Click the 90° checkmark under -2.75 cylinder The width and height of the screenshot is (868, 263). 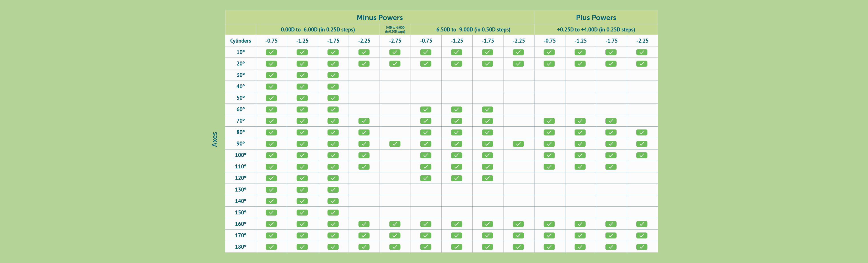pos(395,144)
